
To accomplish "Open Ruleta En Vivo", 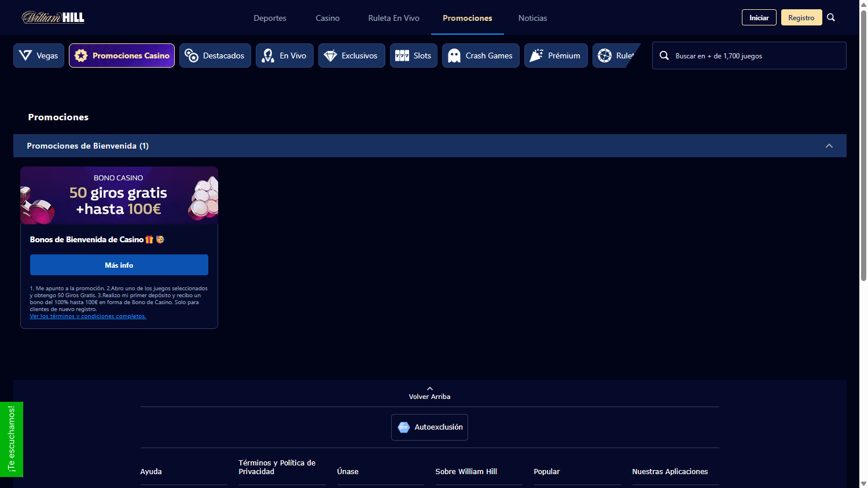I will tap(394, 18).
